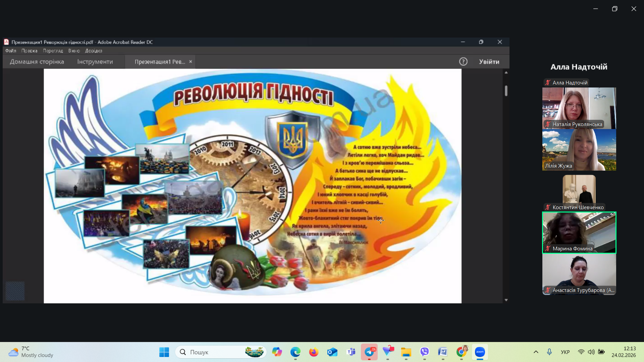644x362 pixels.
Task: Select Лілія Жужа's video thumbnail
Action: coord(579,150)
